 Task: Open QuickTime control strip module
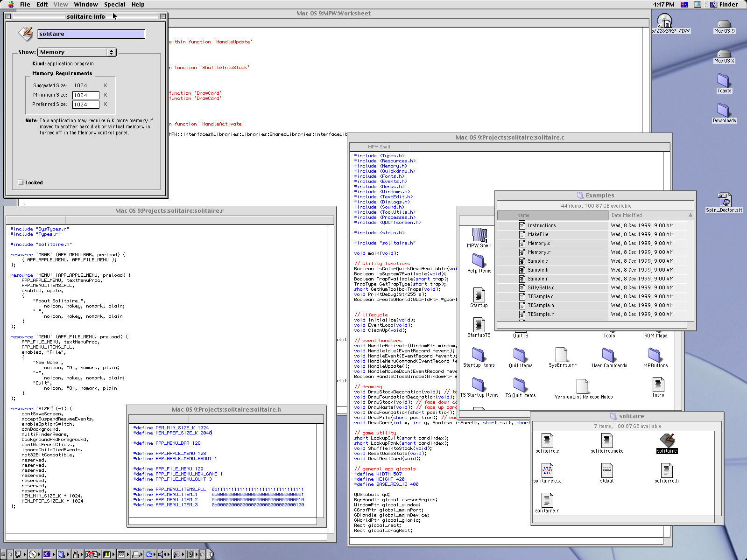pyautogui.click(x=150, y=554)
